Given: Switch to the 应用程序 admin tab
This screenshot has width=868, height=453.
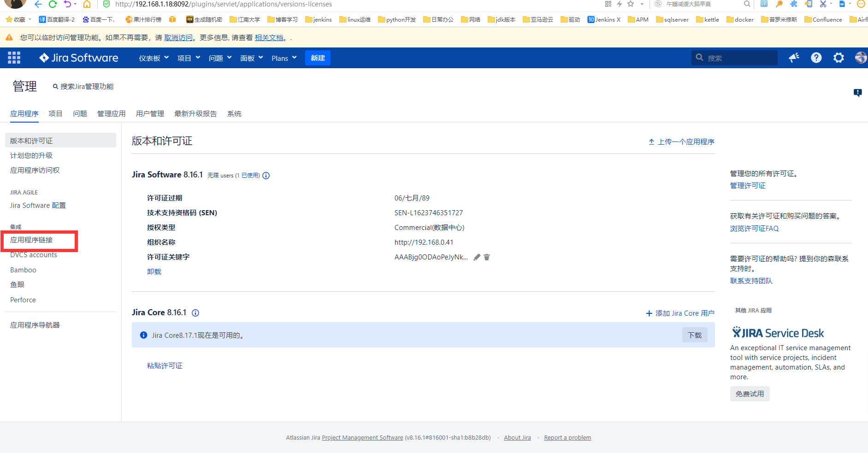Looking at the screenshot, I should tap(24, 113).
